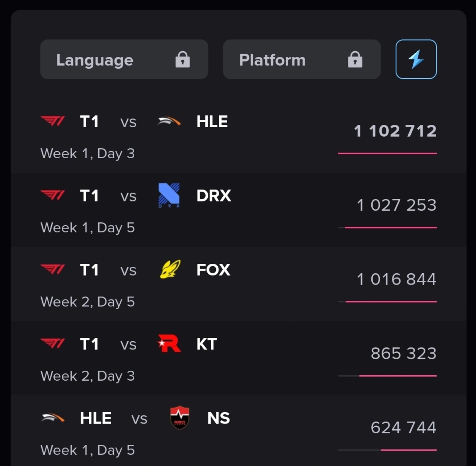Click the KT Rolster team logo
Viewport: 476px width, 466px height.
point(169,344)
